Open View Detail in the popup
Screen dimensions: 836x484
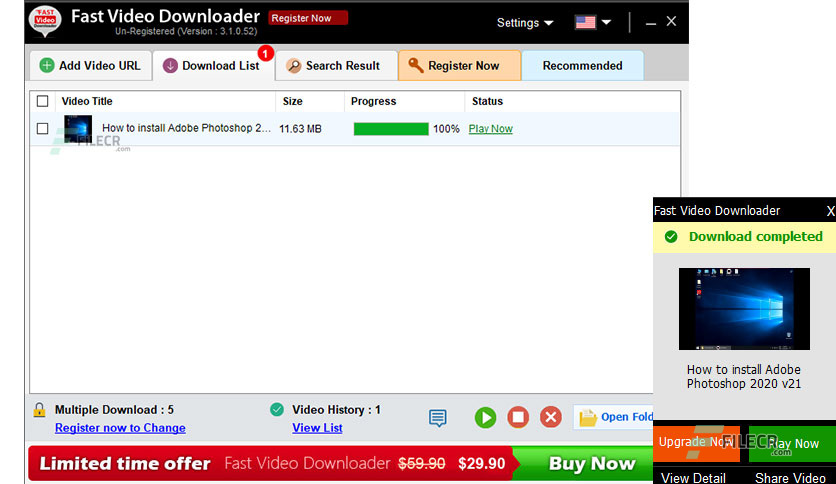(x=693, y=478)
